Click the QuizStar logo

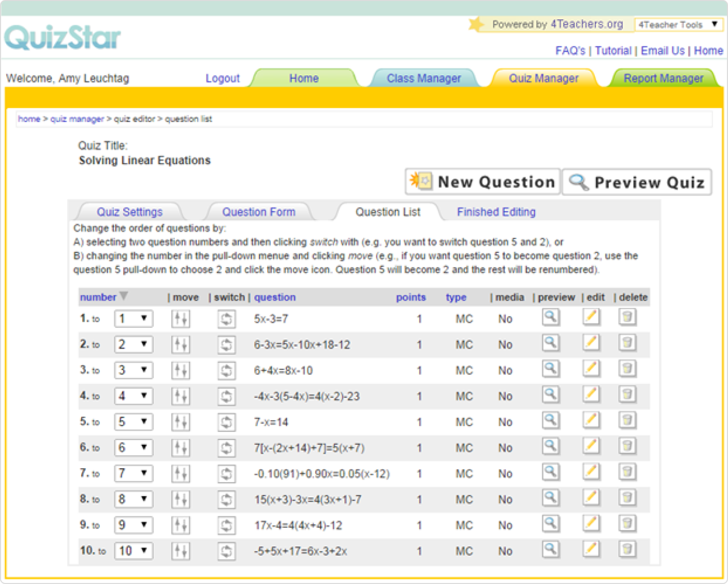click(62, 37)
